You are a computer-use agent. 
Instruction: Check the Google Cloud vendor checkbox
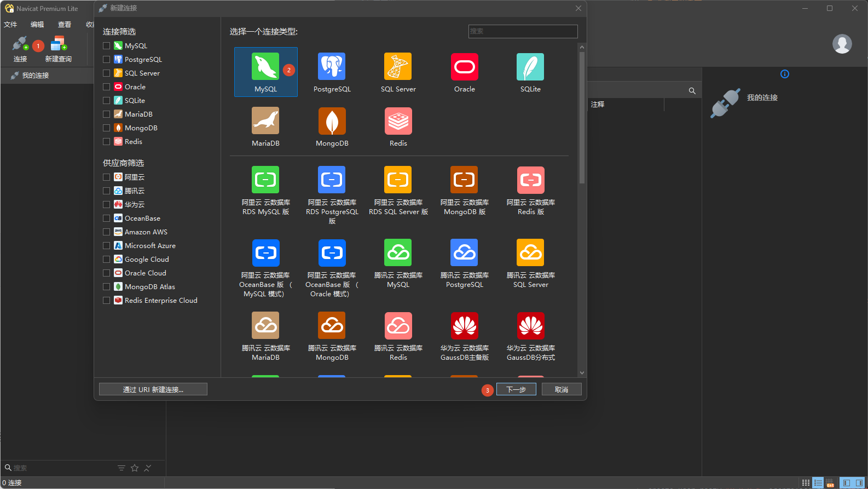(107, 260)
